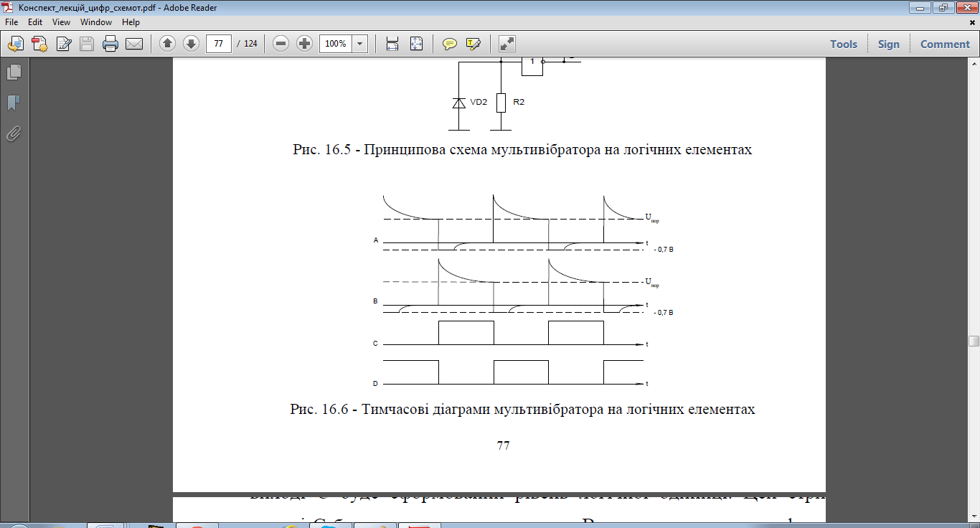Click page number 77 at page bottom

coord(503,445)
